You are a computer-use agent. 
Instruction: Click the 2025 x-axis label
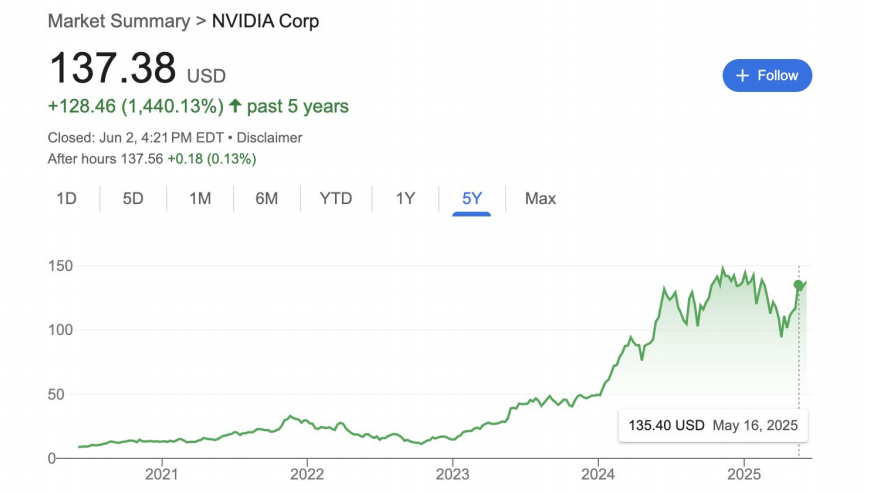click(744, 474)
